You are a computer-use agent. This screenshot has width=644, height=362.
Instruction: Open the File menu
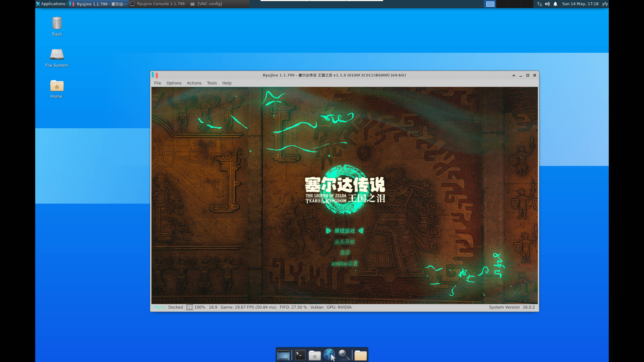[x=157, y=83]
